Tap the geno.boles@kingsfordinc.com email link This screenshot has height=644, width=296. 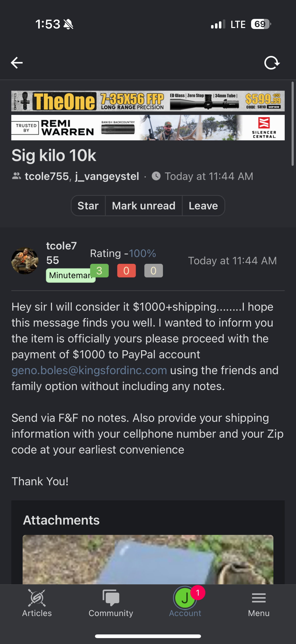click(x=89, y=370)
